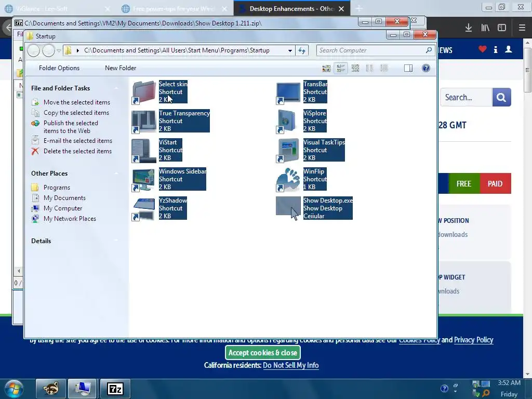Select the True Transparency shortcut icon

[x=144, y=121]
